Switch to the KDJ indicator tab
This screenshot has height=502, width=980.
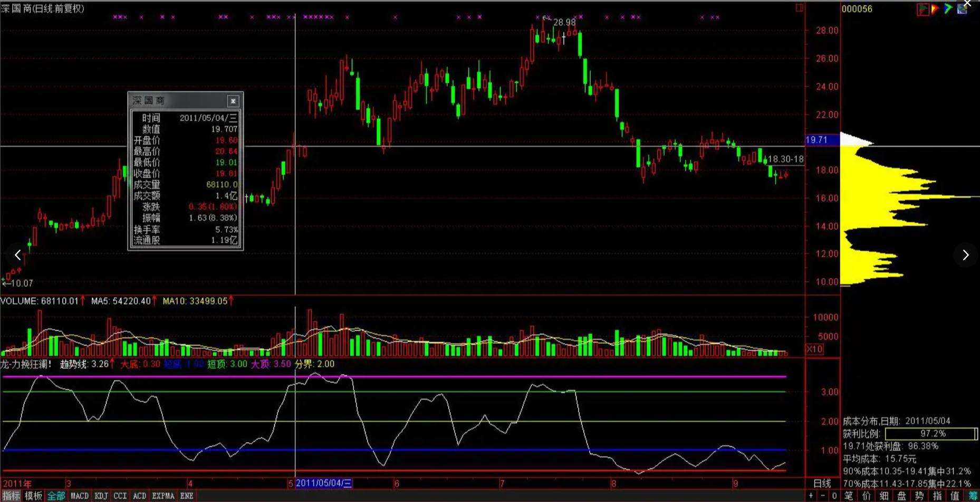(101, 496)
